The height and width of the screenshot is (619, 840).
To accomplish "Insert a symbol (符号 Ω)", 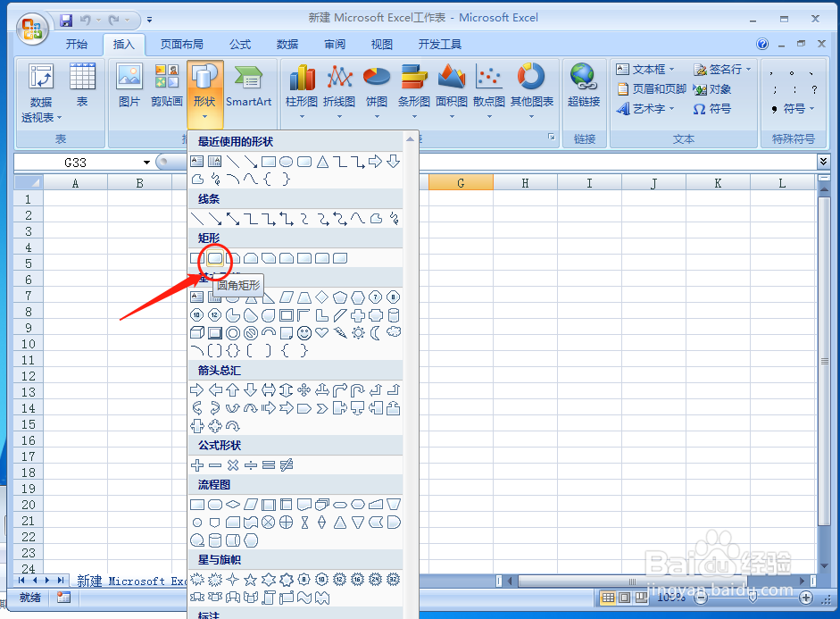I will 712,109.
